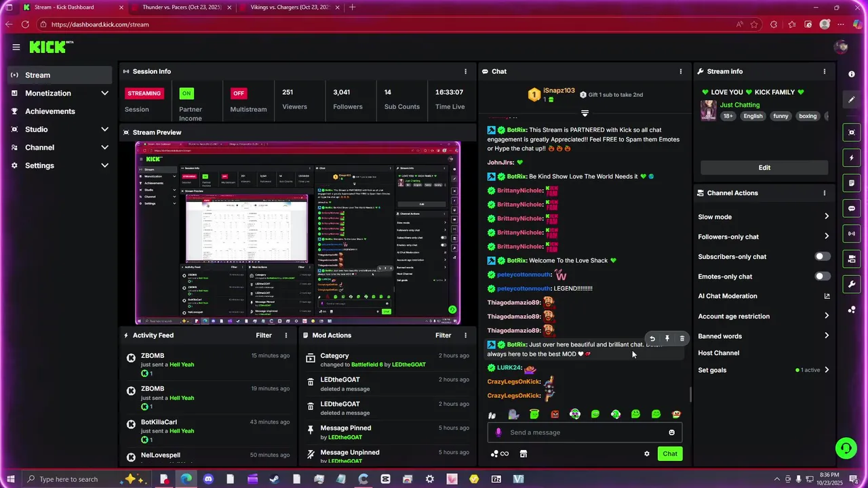Open emoji picker in message box
The height and width of the screenshot is (488, 868).
(671, 432)
